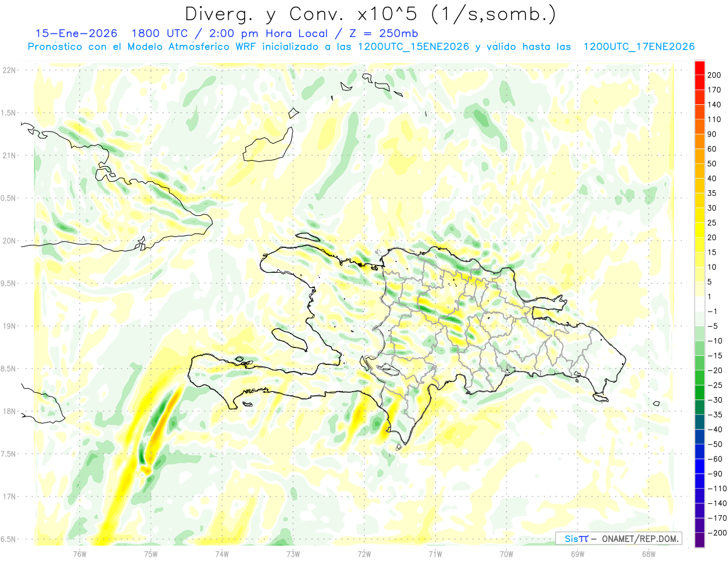728x562 pixels.
Task: Click the '74W' longitude label
Action: tap(222, 554)
